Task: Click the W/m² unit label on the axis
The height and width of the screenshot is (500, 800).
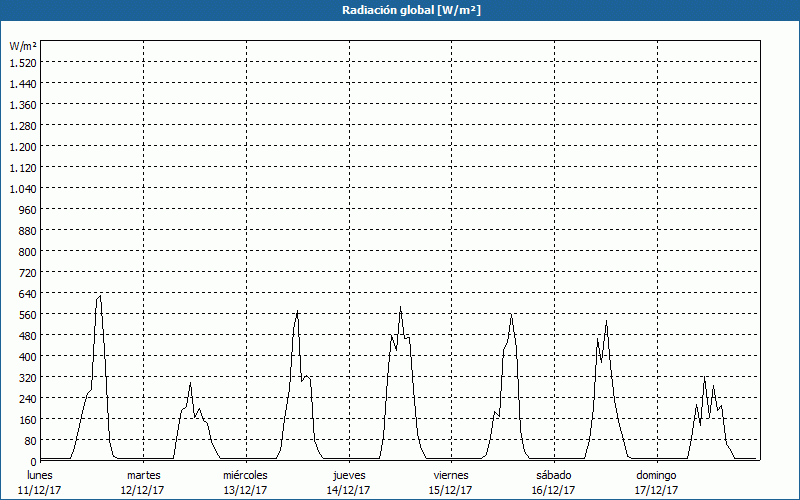Action: click(x=23, y=46)
